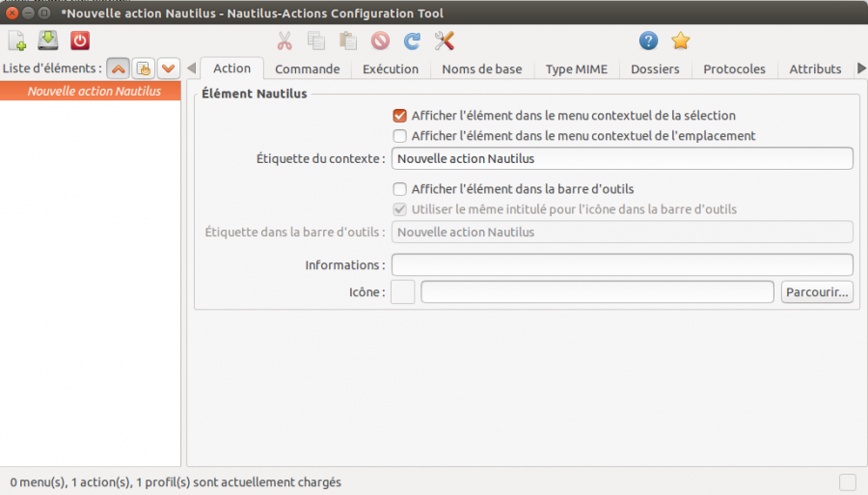Click the blue reload arrow icon
The height and width of the screenshot is (495, 868).
(x=412, y=41)
